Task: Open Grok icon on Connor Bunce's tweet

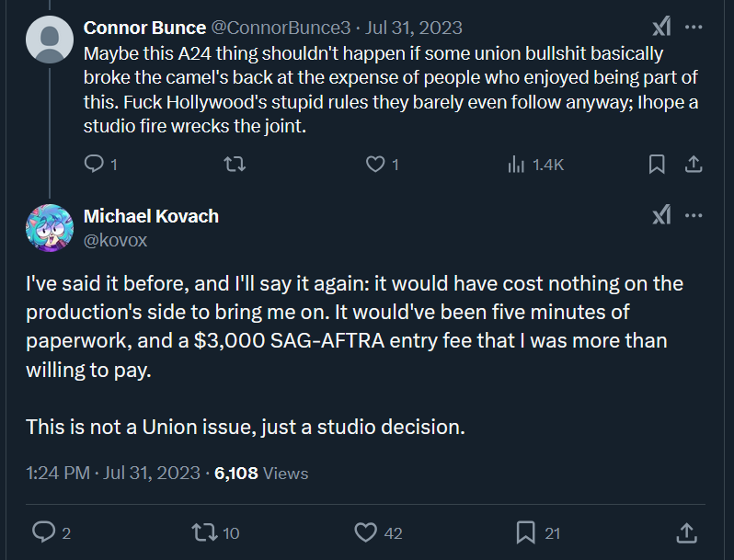Action: click(x=661, y=27)
